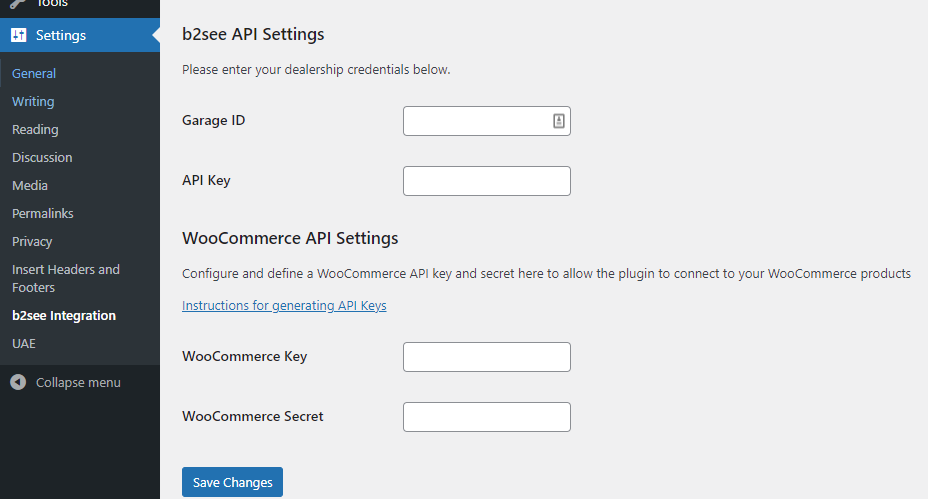Open the Privacy settings page
Viewport: 928px width, 499px height.
click(x=32, y=241)
